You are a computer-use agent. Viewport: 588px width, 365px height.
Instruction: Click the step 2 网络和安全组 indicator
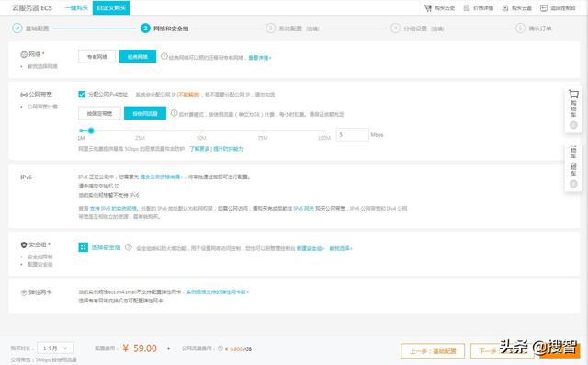point(145,29)
